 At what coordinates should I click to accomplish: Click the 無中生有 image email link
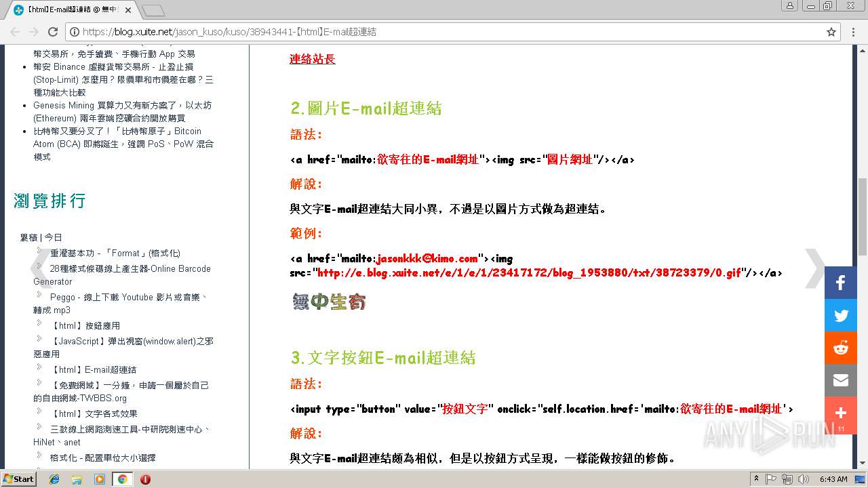click(x=330, y=302)
